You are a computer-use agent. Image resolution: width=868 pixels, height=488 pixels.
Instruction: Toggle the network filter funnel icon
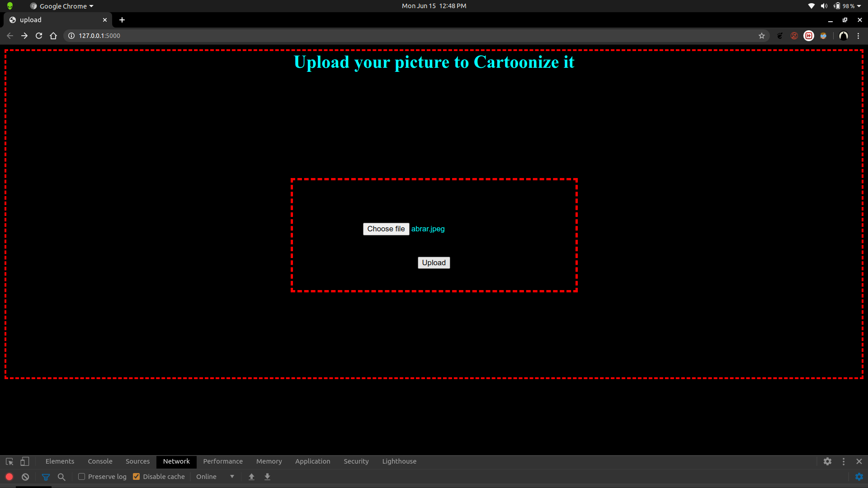[x=46, y=477]
